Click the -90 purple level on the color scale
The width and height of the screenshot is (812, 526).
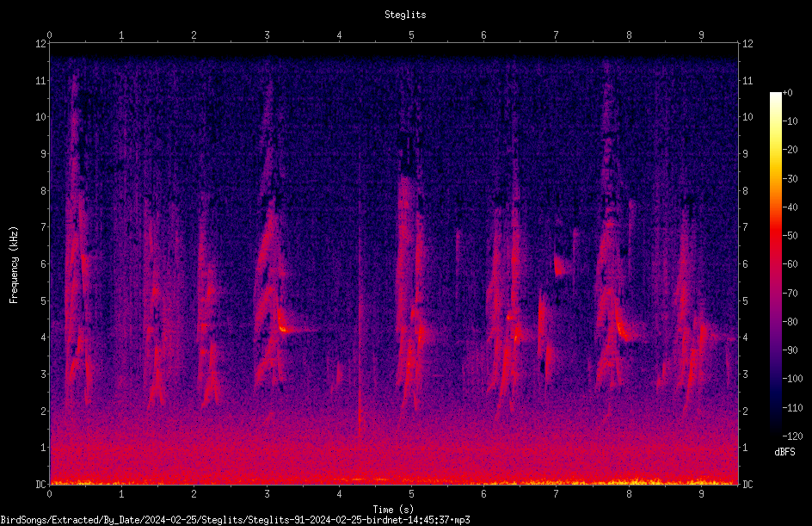pos(790,350)
